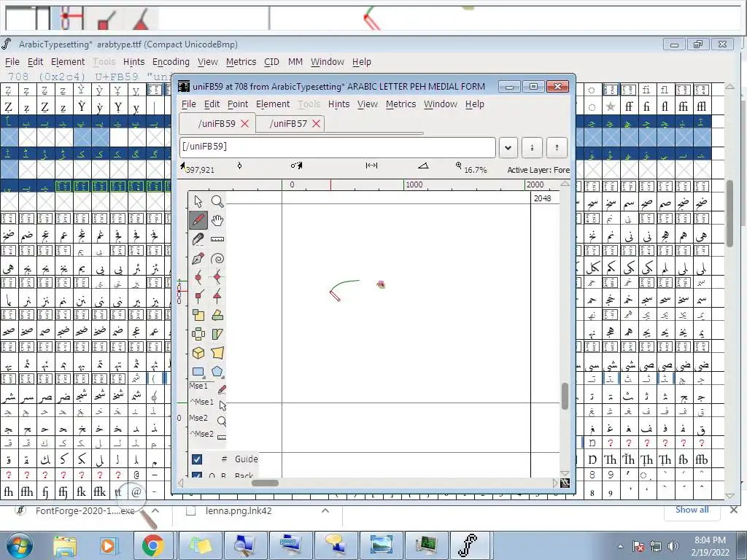747x560 pixels.
Task: Select the Perspective transform tool
Action: point(217,353)
